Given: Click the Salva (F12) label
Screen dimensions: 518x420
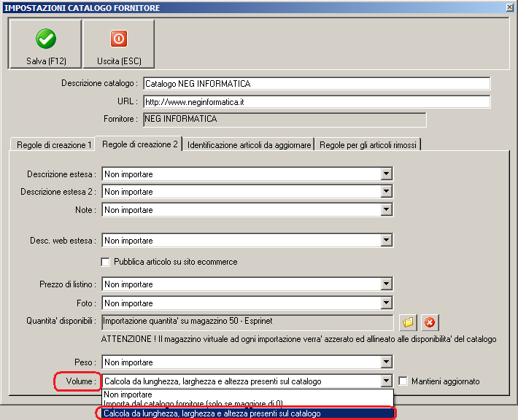Looking at the screenshot, I should click(x=46, y=61).
